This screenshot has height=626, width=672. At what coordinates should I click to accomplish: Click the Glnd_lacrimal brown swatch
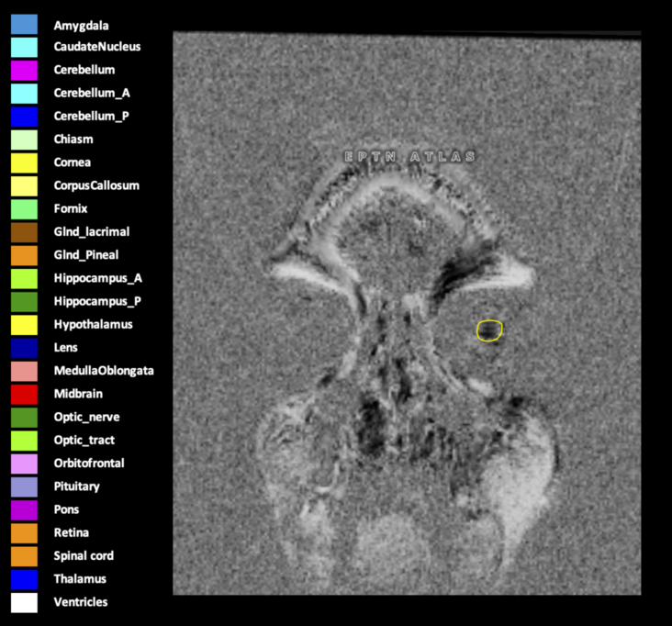tap(24, 232)
